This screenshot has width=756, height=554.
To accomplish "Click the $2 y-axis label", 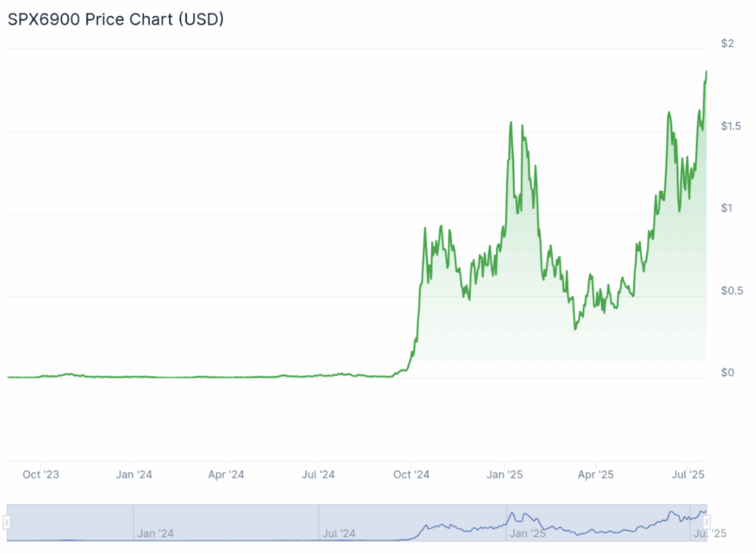I will pyautogui.click(x=727, y=44).
